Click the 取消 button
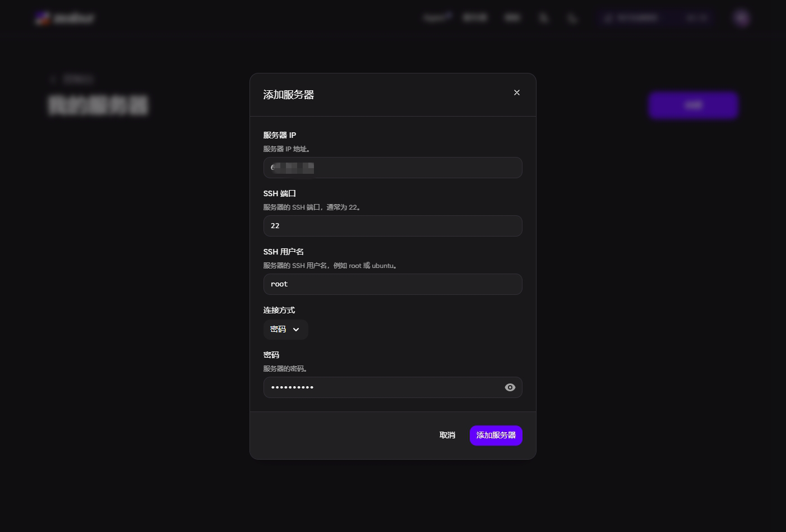Screen dimensions: 786x532 (447, 436)
